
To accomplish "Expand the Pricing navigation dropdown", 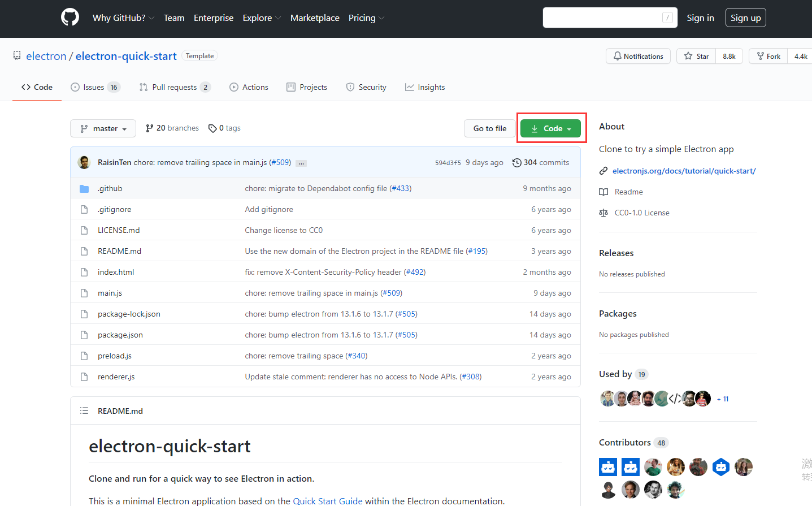I will (x=366, y=18).
